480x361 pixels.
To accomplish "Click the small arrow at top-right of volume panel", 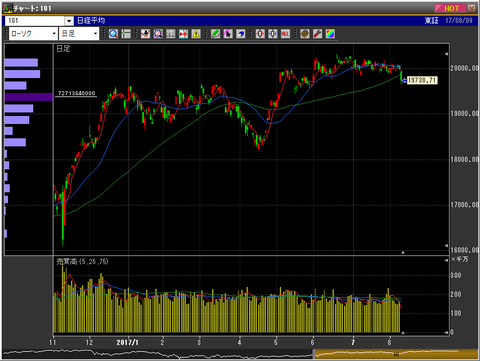I will pyautogui.click(x=446, y=260).
